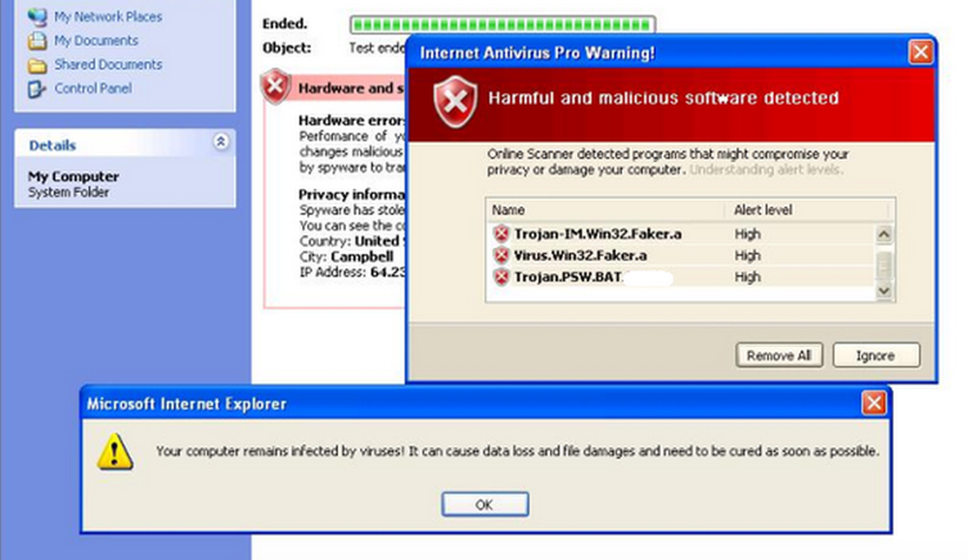
Task: Close the Microsoft Internet Explorer dialog
Action: 875,403
